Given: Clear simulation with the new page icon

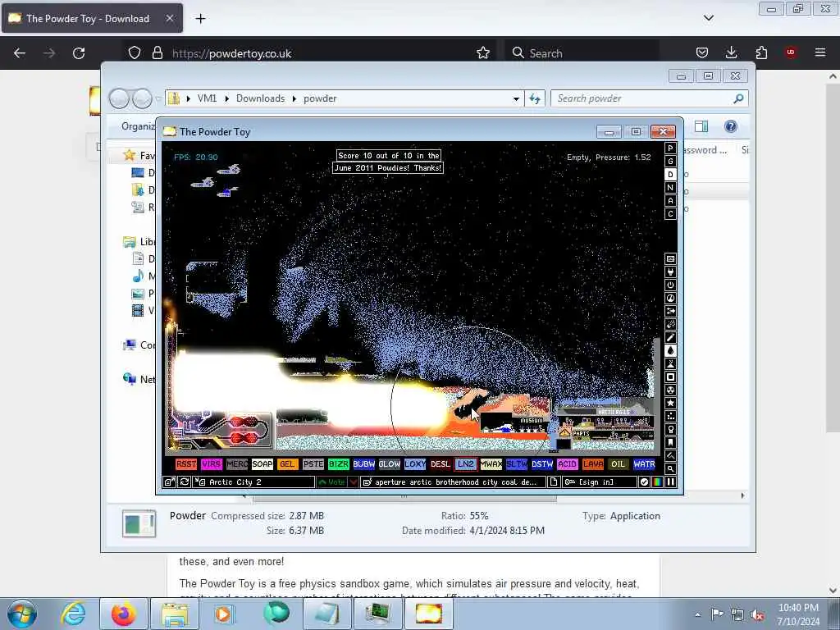Looking at the screenshot, I should pyautogui.click(x=554, y=482).
